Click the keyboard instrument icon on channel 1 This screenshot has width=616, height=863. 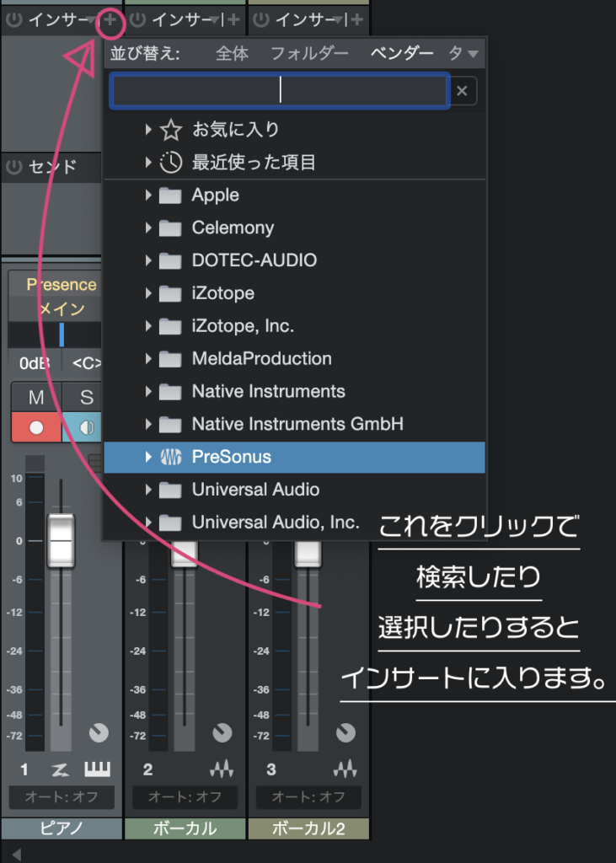[x=97, y=769]
